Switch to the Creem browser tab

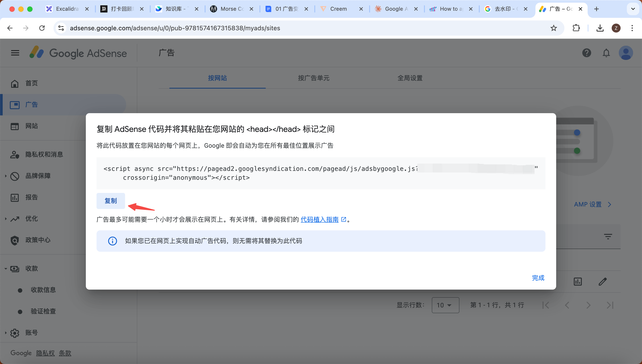click(x=342, y=9)
